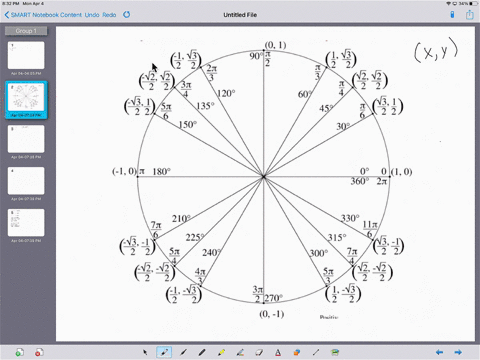Tap the circular refresh icon next to Redo
This screenshot has height=360, width=480.
tap(127, 15)
